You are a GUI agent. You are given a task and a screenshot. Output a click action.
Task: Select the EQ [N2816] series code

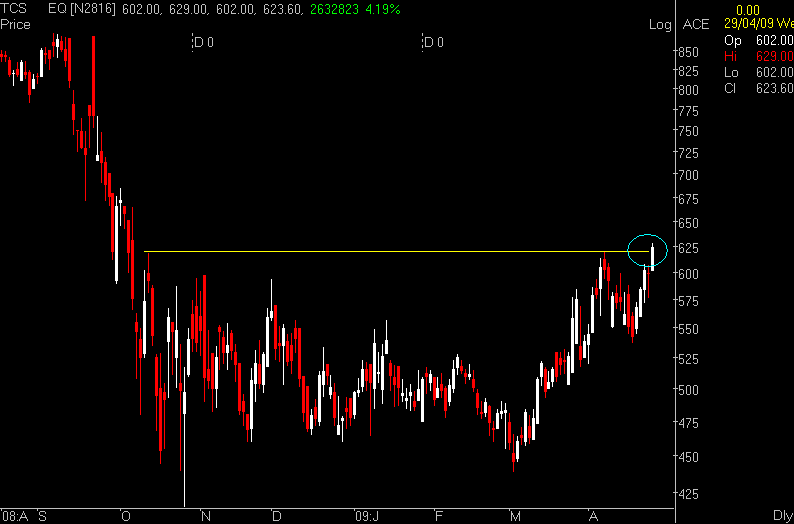coord(82,9)
